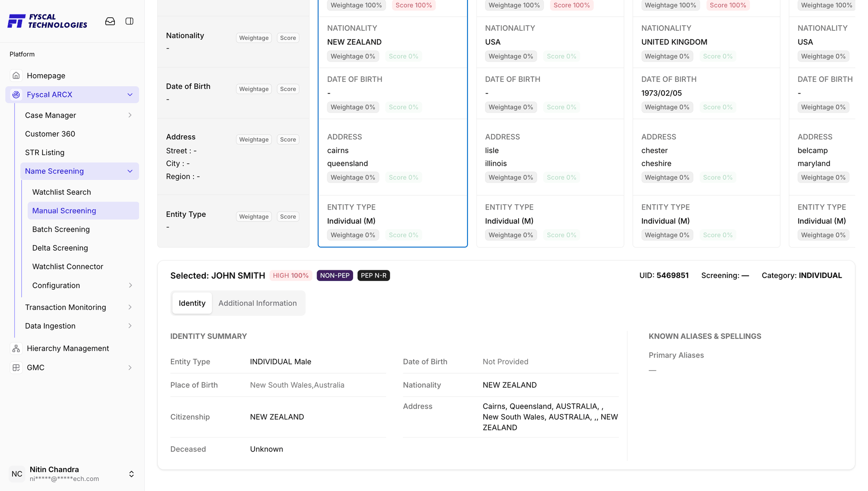Switch to Additional Information tab
Viewport: 868px width, 491px height.
pyautogui.click(x=258, y=303)
